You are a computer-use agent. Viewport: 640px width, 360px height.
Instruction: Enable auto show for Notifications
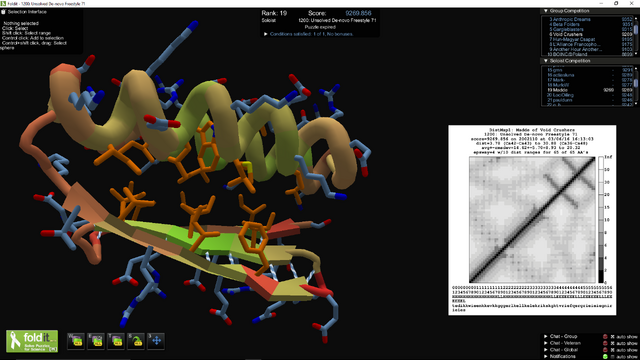612,357
